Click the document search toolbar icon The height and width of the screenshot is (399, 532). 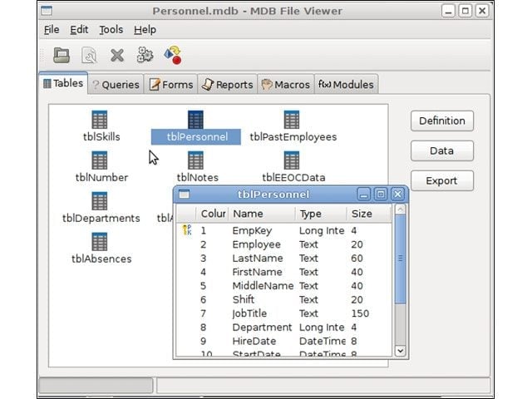pos(89,56)
